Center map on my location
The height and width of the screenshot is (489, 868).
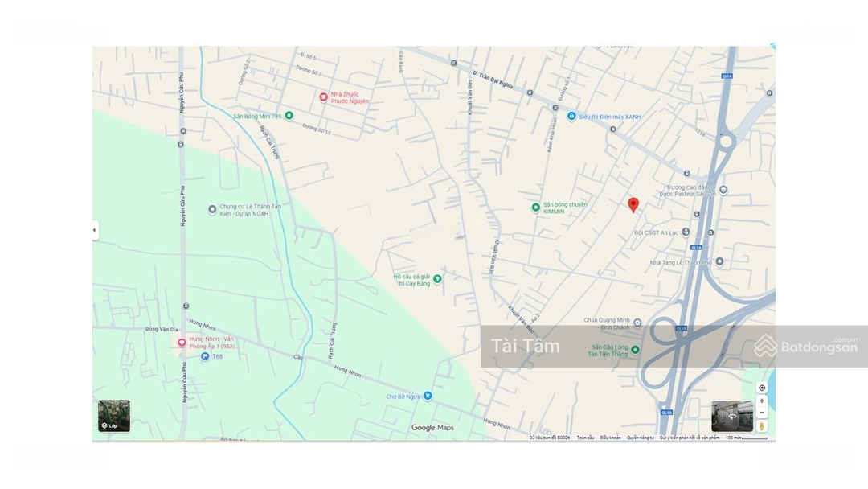pyautogui.click(x=762, y=388)
